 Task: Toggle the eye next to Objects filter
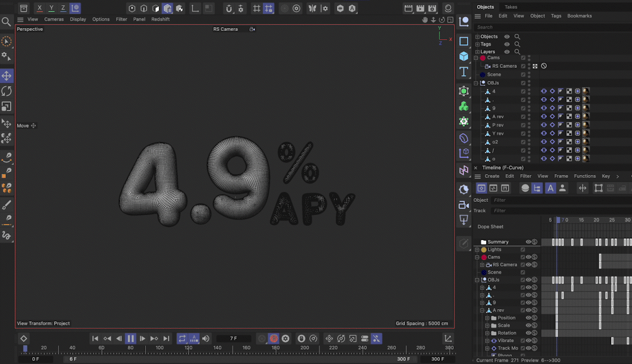(x=507, y=37)
